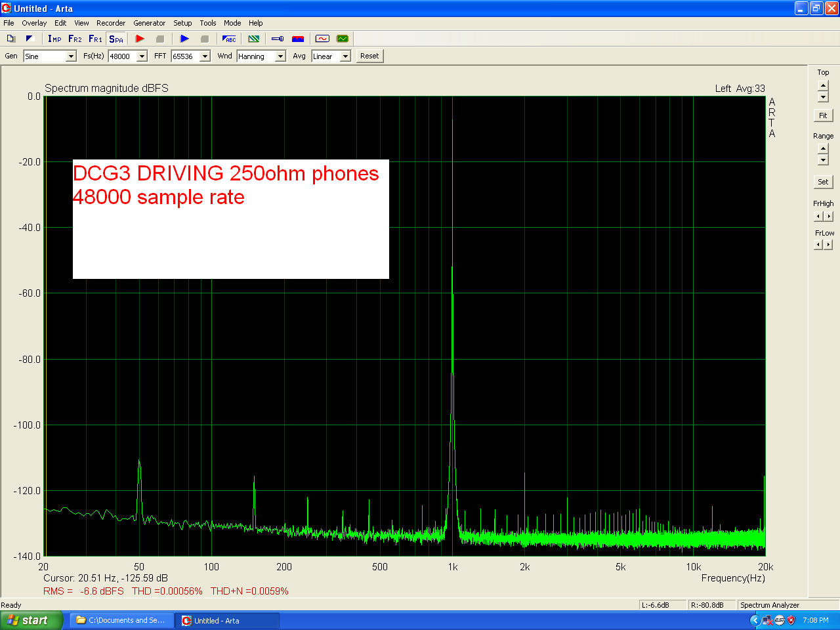
Task: Open the FFT size dropdown
Action: (x=205, y=56)
